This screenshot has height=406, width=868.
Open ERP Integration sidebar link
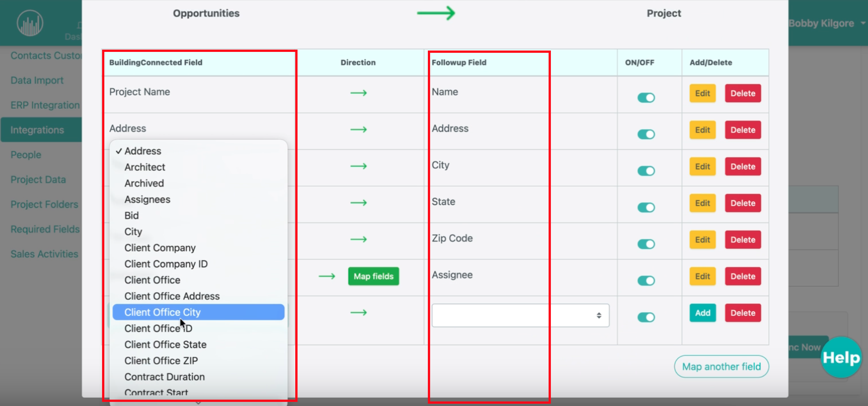click(x=45, y=105)
